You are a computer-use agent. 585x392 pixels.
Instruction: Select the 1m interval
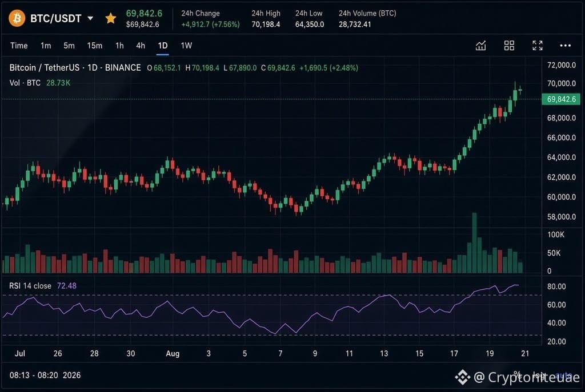(x=46, y=46)
